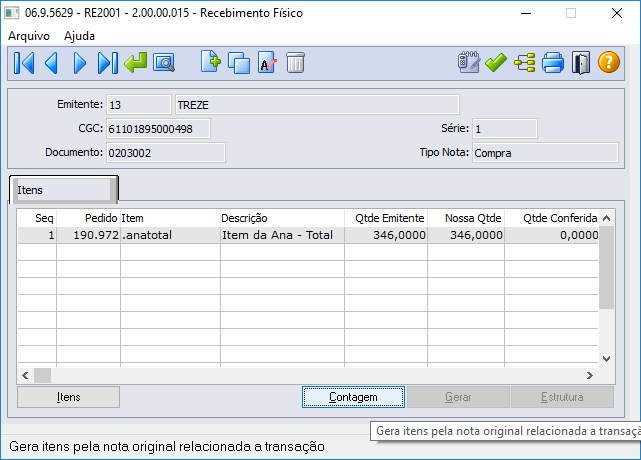Viewport: 641px width, 460px height.
Task: Open the search magnifier tool
Action: 164,63
